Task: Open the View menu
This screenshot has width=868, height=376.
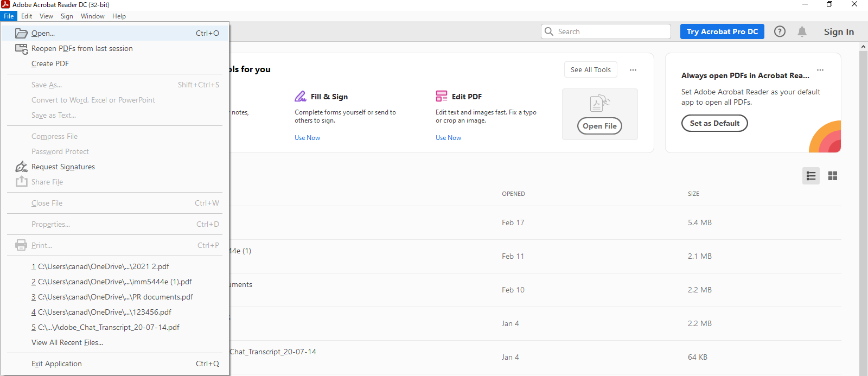Action: [46, 16]
